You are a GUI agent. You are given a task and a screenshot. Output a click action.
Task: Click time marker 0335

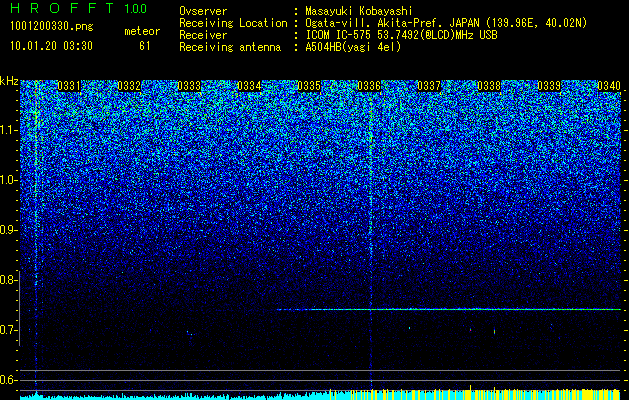point(309,86)
